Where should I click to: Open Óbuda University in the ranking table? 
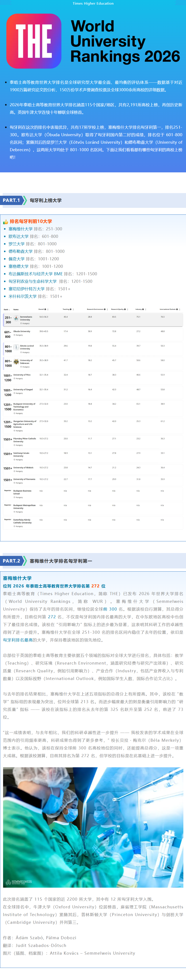[x=22, y=331]
